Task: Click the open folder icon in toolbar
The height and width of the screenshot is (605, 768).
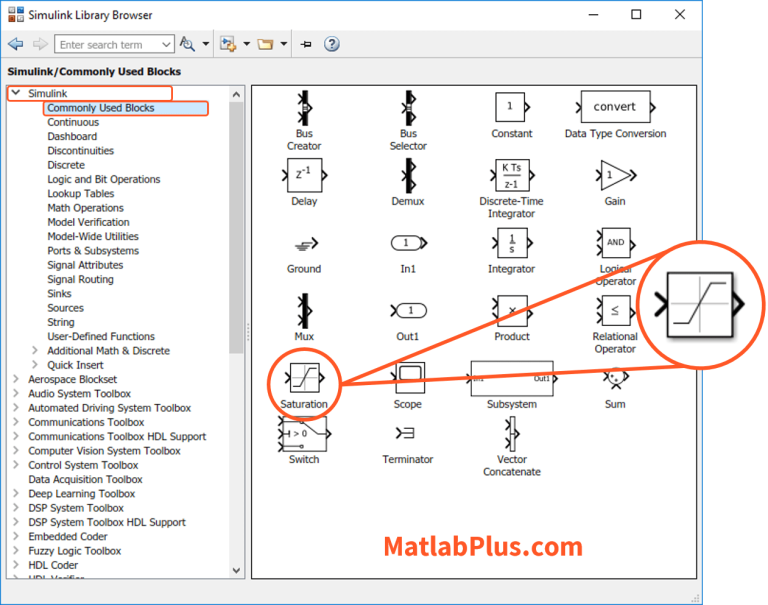Action: coord(265,44)
